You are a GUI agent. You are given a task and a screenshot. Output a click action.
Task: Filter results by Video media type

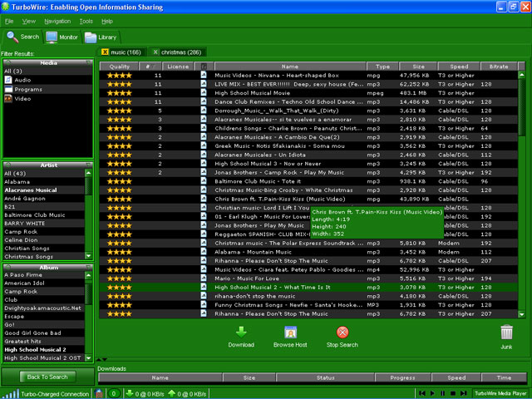[x=22, y=98]
